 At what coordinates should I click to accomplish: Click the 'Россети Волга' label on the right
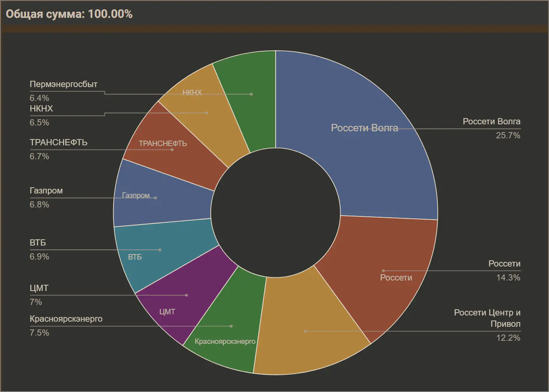[x=491, y=122]
